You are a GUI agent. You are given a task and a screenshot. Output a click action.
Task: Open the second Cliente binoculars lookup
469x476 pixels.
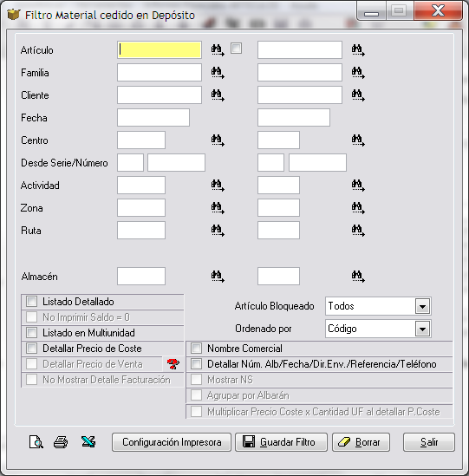point(358,95)
